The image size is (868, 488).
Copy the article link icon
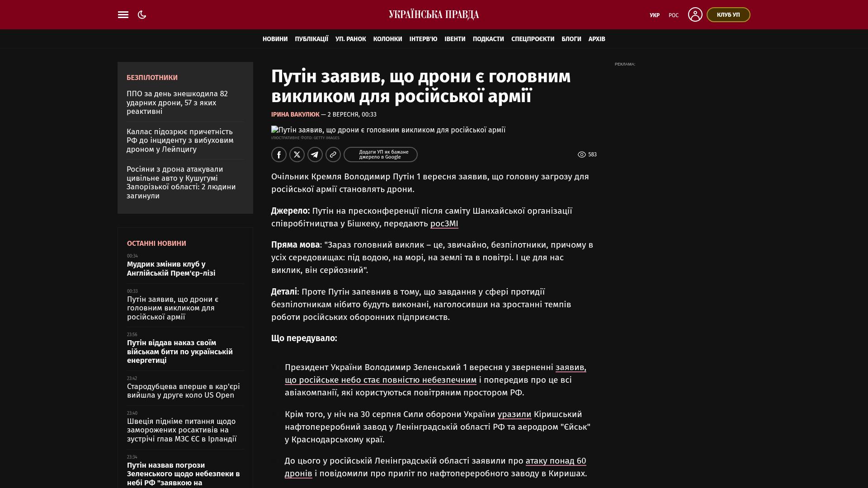click(333, 155)
